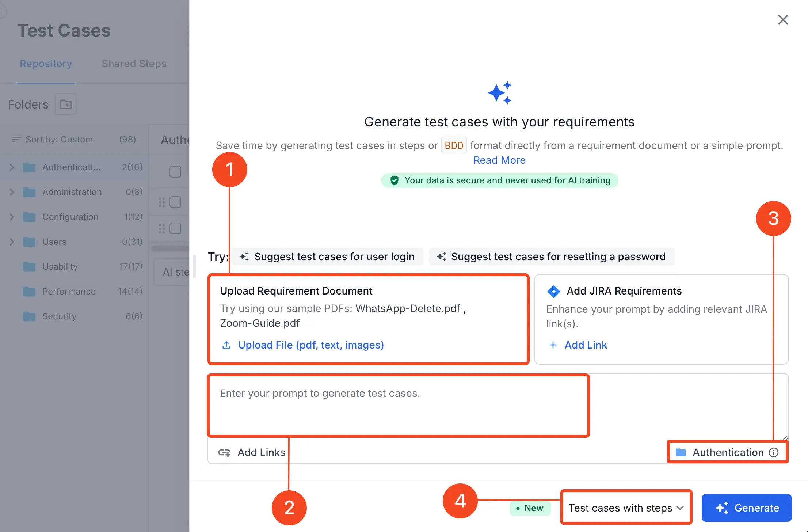Image resolution: width=808 pixels, height=532 pixels.
Task: Click the Add Links chain icon
Action: [x=224, y=453]
